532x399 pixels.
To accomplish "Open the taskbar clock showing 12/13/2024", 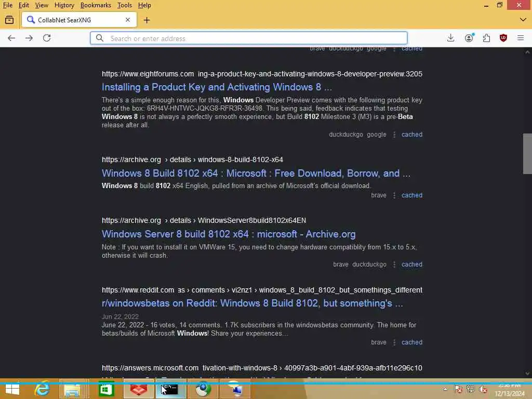I will click(510, 390).
